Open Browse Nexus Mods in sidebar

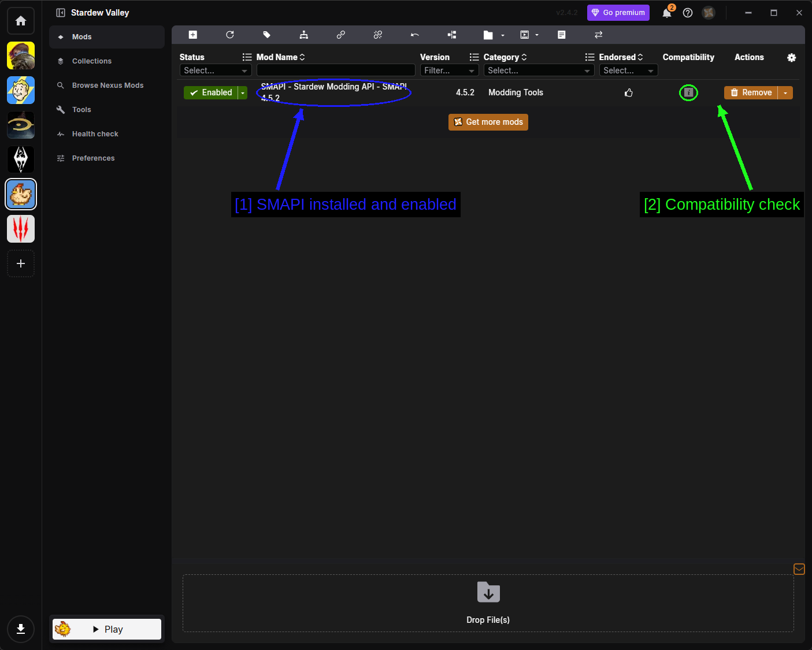[x=107, y=86]
